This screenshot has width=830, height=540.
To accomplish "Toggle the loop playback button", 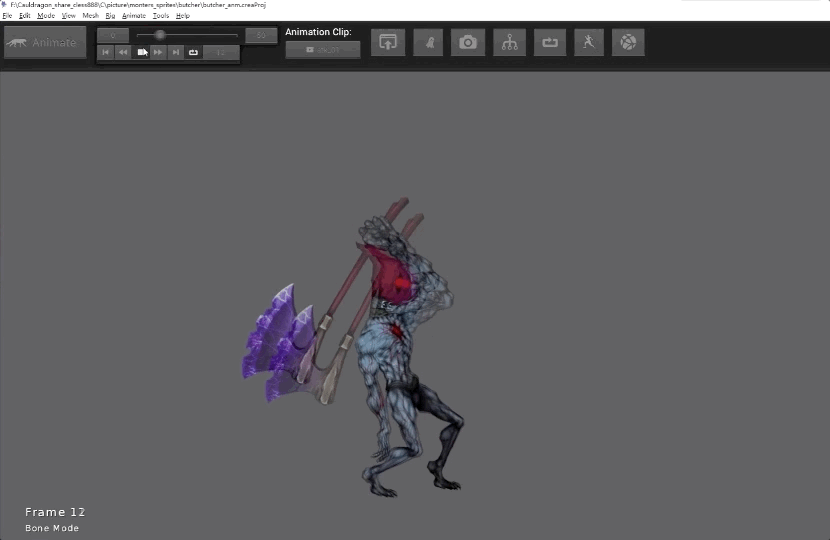I will (193, 52).
